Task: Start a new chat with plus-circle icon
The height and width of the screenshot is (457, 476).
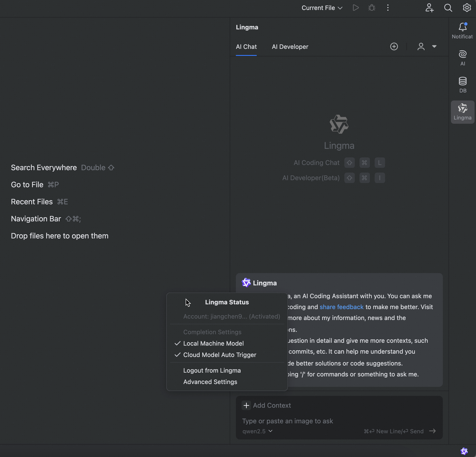Action: (x=394, y=46)
